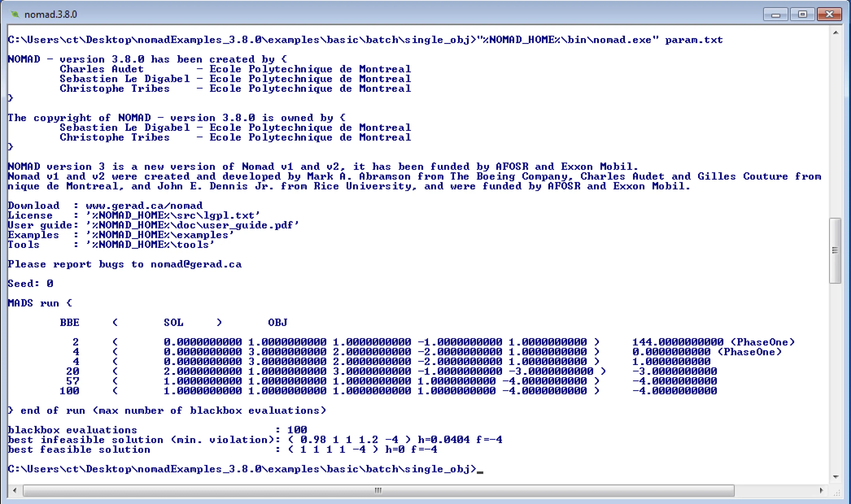Click the vertical scrollbar thumb

[835, 250]
